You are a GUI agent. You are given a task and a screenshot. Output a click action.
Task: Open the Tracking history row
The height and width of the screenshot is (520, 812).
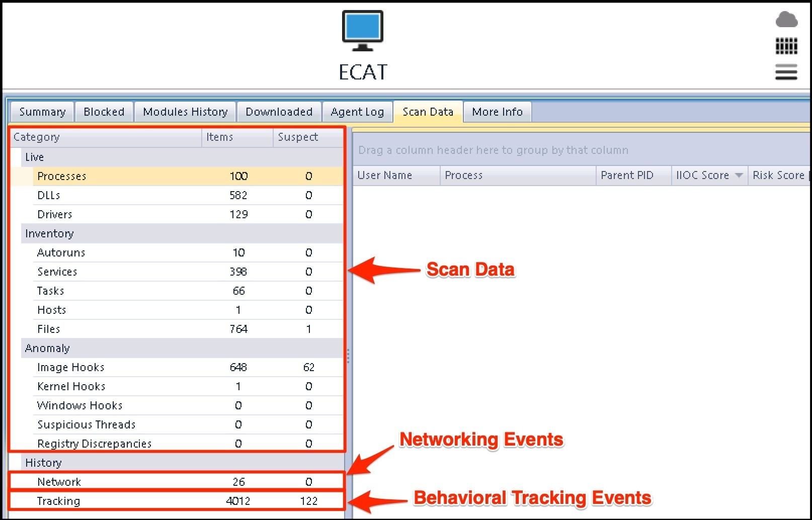(x=188, y=501)
